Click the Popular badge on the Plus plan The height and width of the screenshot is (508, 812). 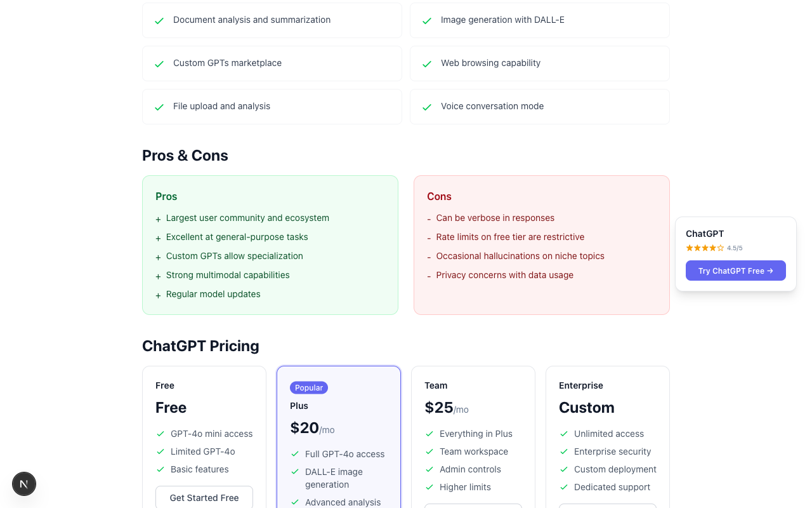click(x=308, y=387)
